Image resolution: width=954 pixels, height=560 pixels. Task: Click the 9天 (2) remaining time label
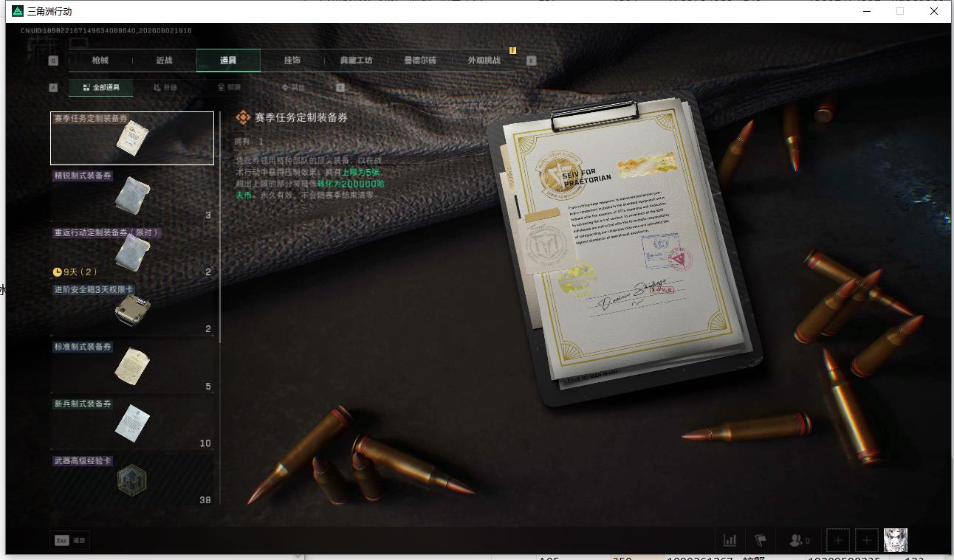click(x=80, y=272)
